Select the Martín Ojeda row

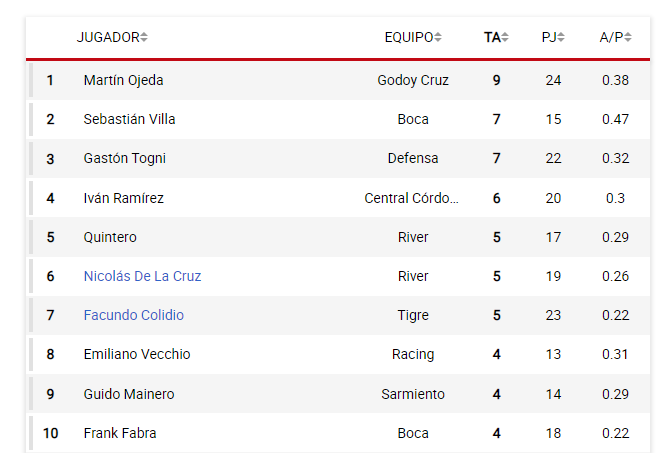(x=338, y=80)
